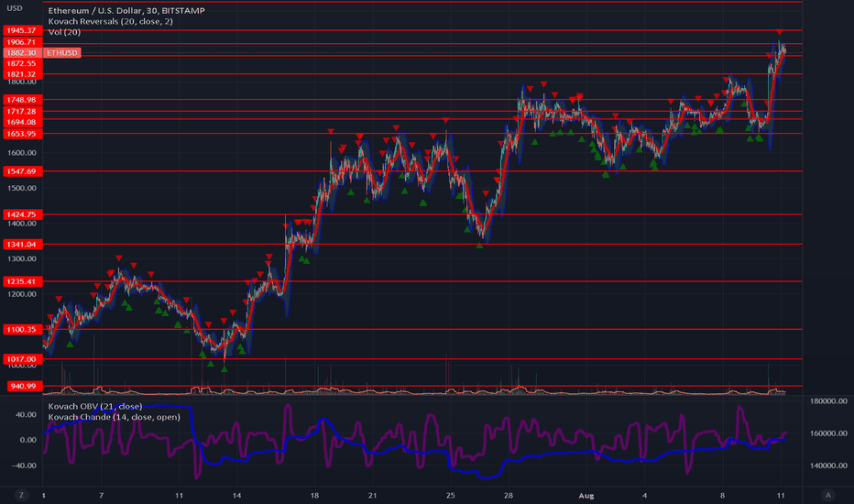Select the 940.99 price level label
The width and height of the screenshot is (854, 504).
pos(24,386)
